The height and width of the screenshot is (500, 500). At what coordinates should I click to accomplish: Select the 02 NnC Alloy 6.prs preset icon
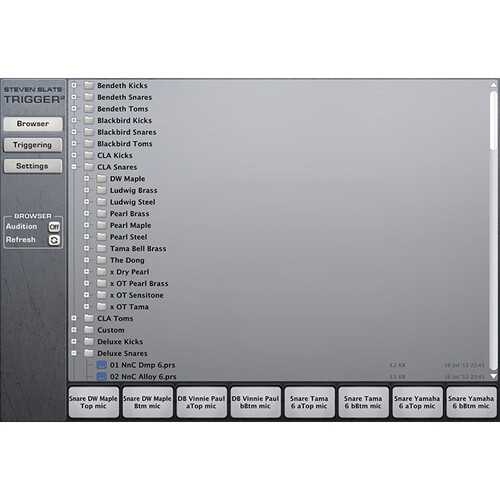click(x=101, y=377)
